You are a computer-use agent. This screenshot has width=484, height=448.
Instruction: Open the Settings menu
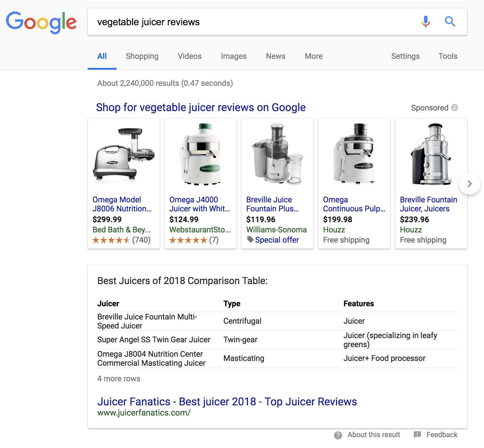point(405,56)
